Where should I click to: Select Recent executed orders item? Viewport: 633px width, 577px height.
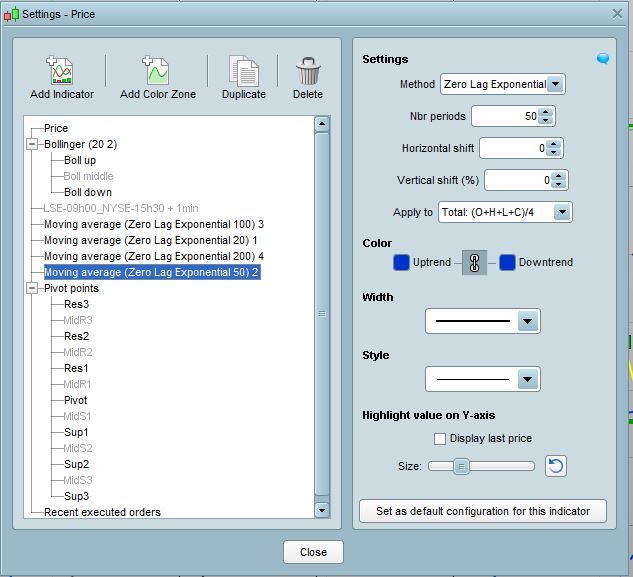(x=102, y=512)
